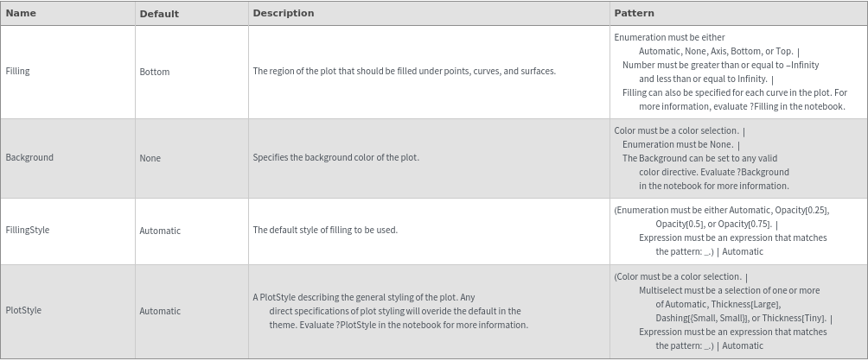Select the FillingStyle option name cell
Viewport: 868px width, 361px height.
tap(28, 230)
